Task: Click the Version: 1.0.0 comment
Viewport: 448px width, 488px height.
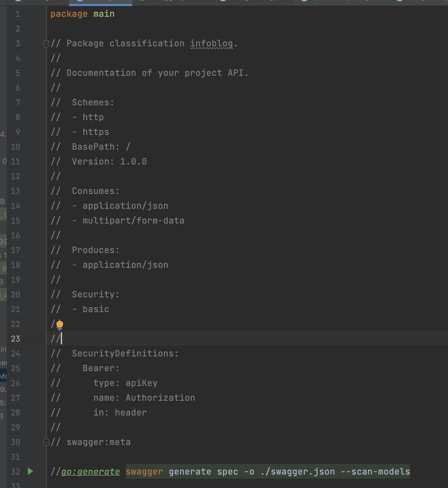Action: click(x=109, y=161)
